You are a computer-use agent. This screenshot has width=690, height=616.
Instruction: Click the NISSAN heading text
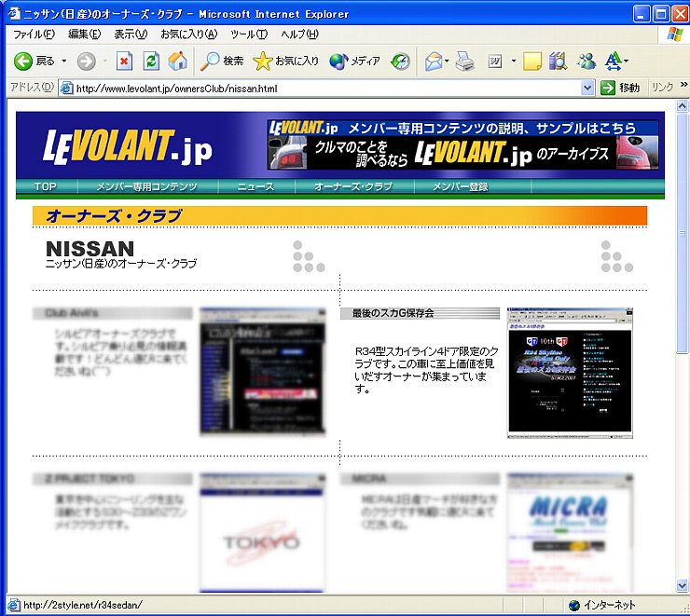coord(90,249)
